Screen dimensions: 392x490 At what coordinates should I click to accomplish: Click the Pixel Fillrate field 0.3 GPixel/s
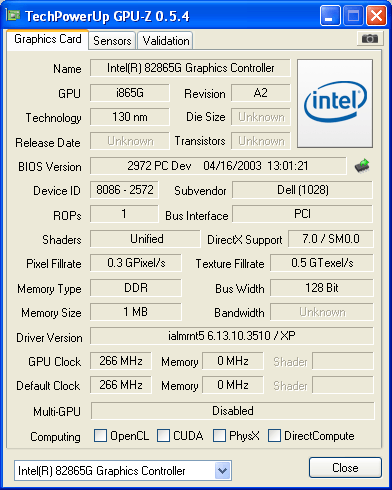(136, 263)
